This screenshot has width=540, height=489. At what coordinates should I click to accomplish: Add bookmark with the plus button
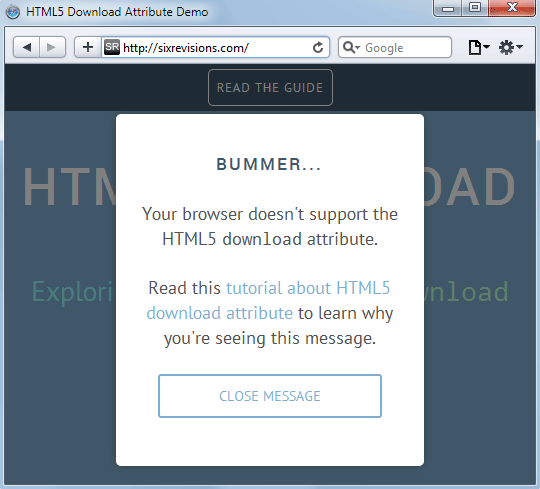(88, 47)
